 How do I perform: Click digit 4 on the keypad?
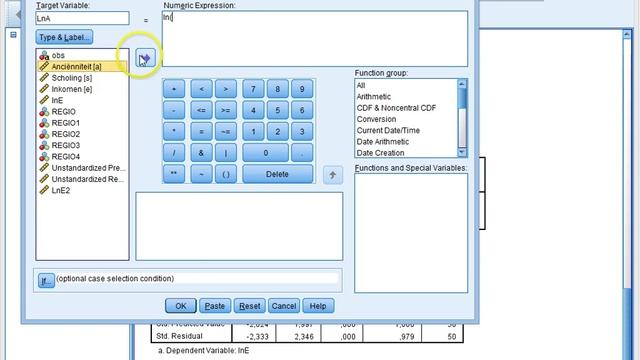click(253, 110)
